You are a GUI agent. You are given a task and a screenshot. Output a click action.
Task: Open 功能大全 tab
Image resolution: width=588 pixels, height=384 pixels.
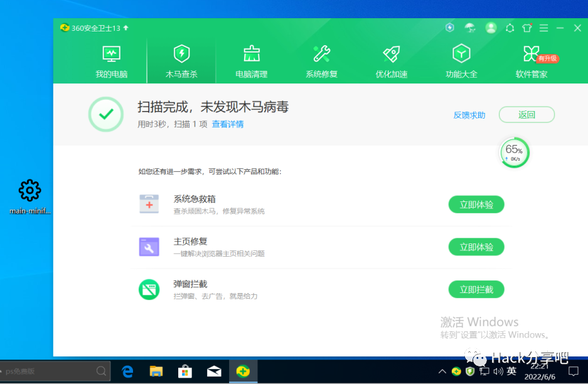pos(461,62)
